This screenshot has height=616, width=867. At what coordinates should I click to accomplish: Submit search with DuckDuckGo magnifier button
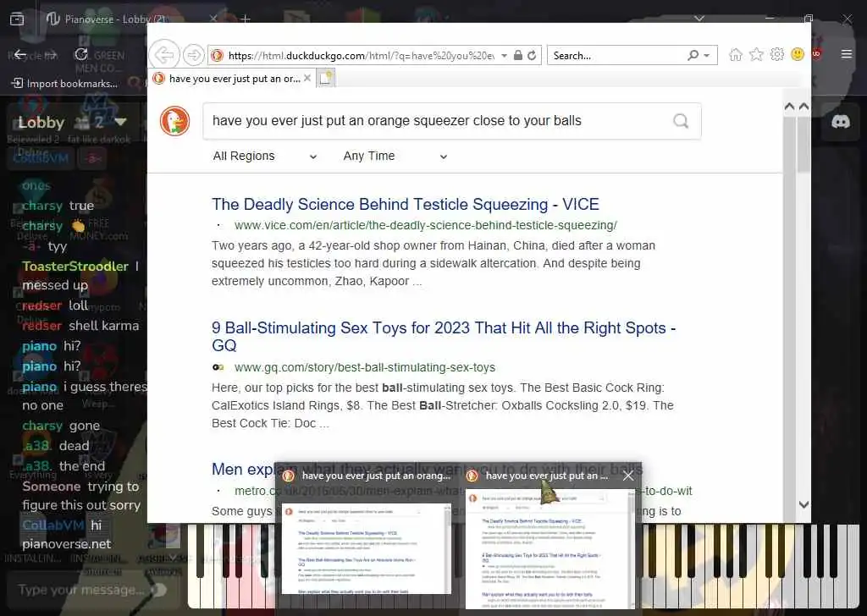(681, 120)
